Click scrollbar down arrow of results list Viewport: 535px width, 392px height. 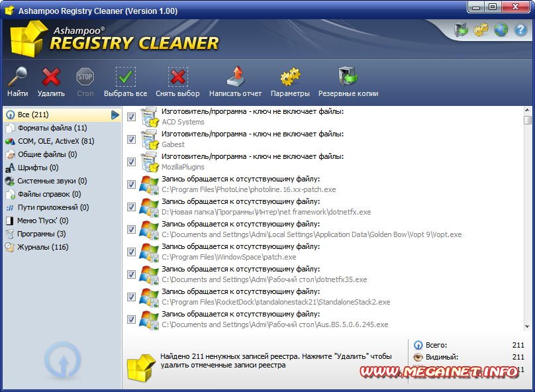click(528, 326)
